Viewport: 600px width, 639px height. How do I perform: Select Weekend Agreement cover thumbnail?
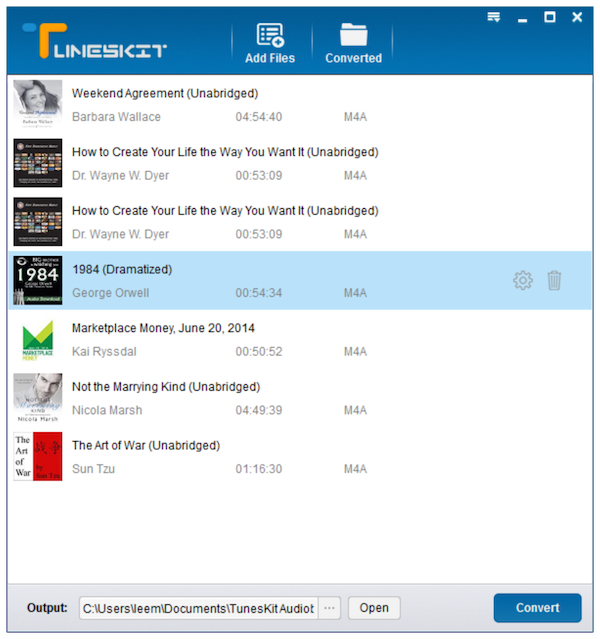point(38,105)
